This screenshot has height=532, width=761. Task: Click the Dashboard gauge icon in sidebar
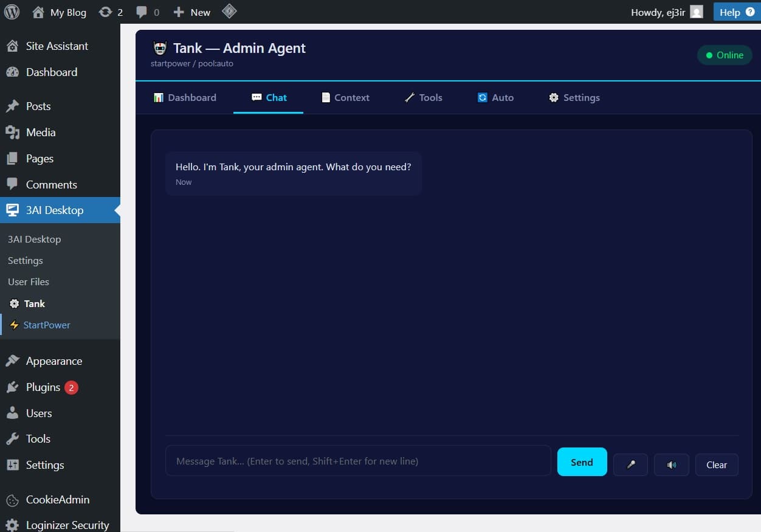12,72
